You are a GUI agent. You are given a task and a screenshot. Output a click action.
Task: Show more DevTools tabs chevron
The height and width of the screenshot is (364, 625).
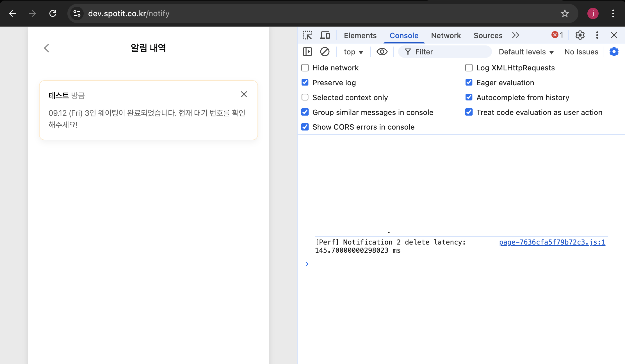click(x=515, y=35)
